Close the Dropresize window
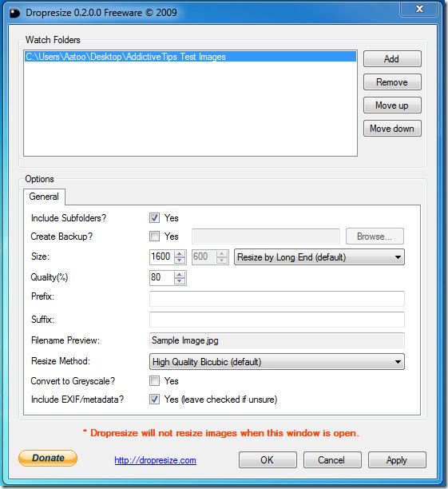The image size is (448, 489). coord(419,9)
